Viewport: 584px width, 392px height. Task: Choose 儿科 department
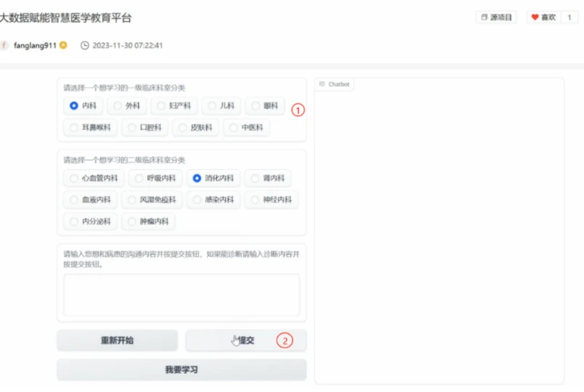(222, 106)
